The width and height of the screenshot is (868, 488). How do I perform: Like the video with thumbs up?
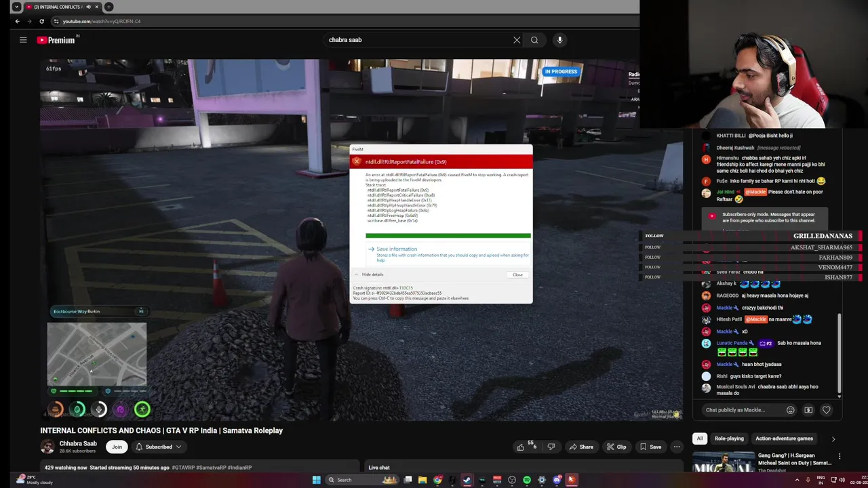(521, 447)
